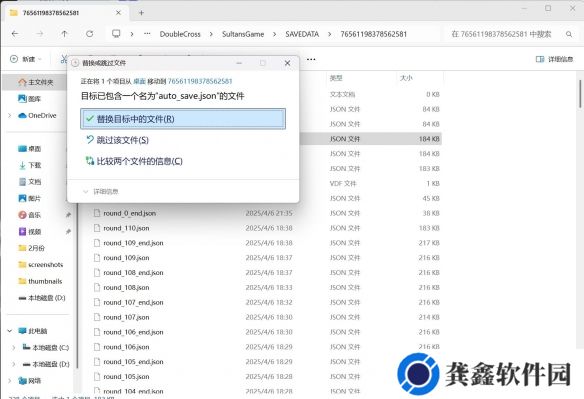This screenshot has width=584, height=399.
Task: Select file round_109.json
Action: click(126, 258)
